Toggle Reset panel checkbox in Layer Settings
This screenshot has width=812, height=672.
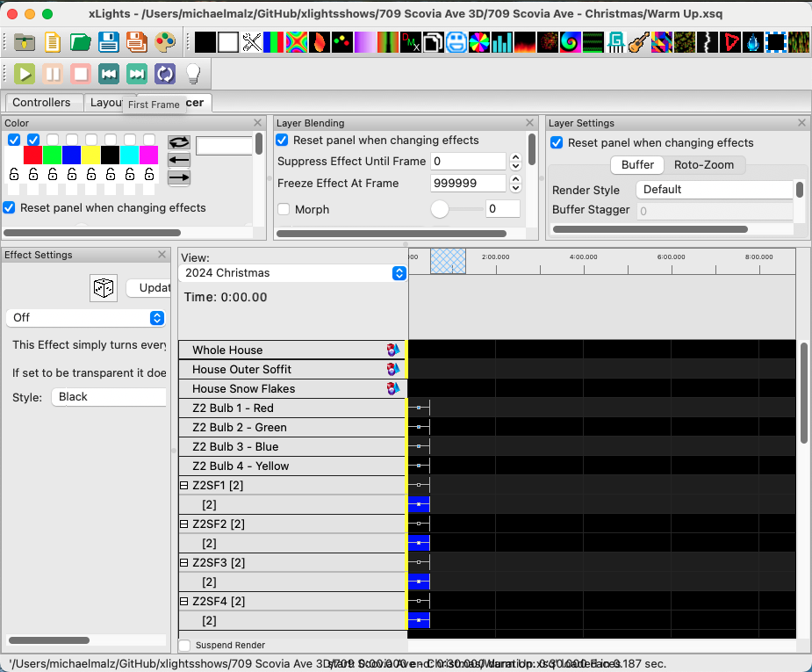click(x=557, y=142)
